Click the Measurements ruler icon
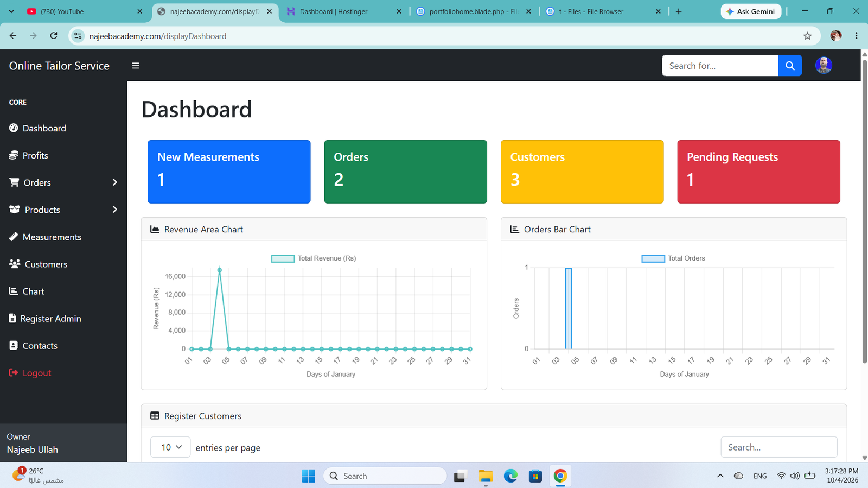868x488 pixels. (x=14, y=236)
